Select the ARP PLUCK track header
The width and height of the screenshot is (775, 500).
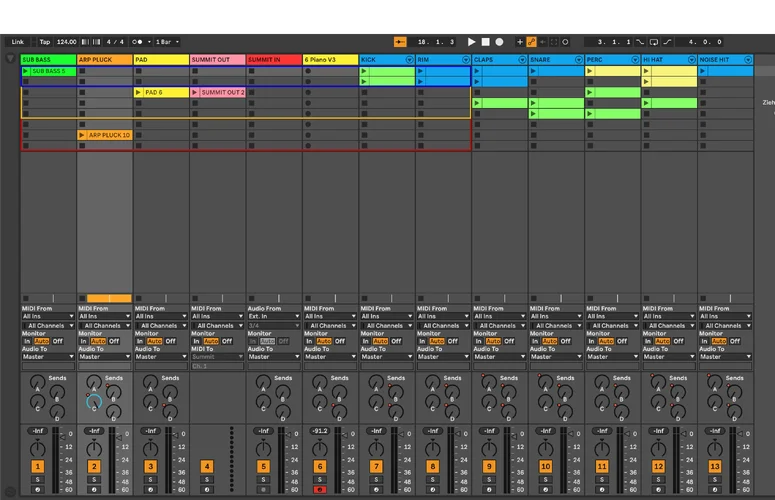[100, 60]
